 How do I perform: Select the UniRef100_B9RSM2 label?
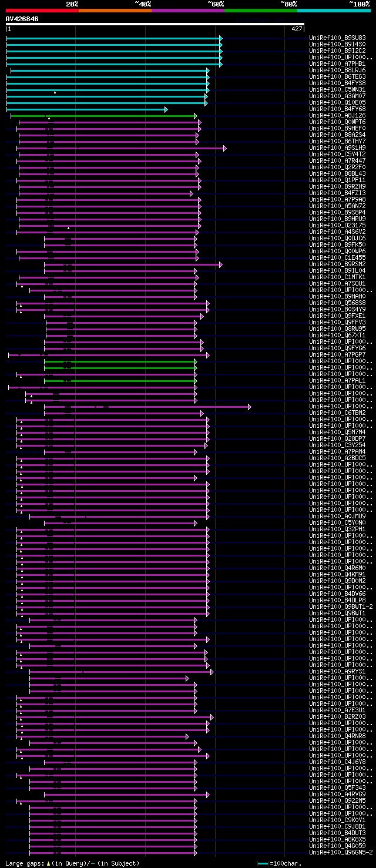(337, 264)
